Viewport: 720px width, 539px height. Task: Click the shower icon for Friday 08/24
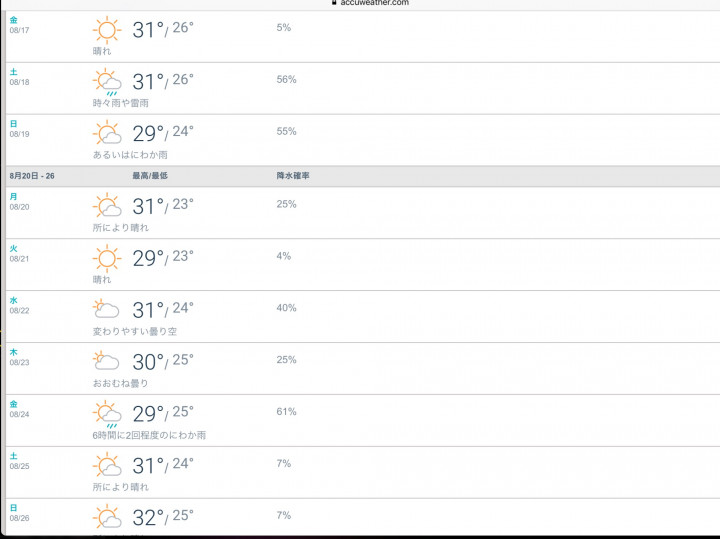107,414
